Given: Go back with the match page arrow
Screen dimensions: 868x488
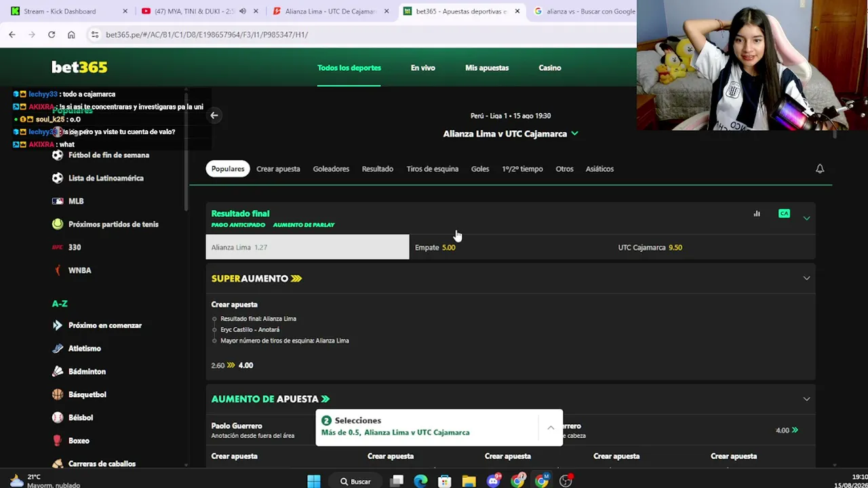Looking at the screenshot, I should pyautogui.click(x=214, y=115).
